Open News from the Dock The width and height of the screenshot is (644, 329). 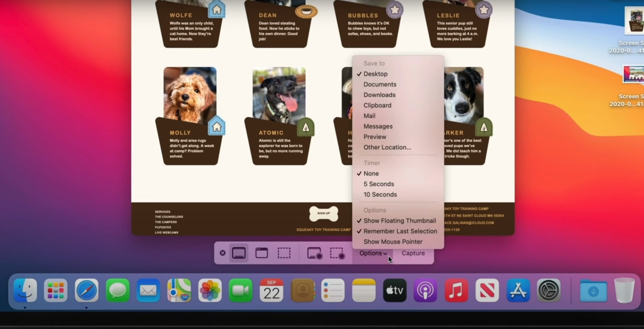pyautogui.click(x=487, y=290)
